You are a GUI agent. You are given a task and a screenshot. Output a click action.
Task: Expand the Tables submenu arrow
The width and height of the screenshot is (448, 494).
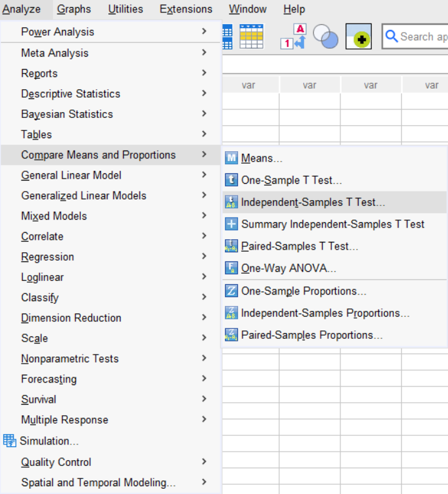point(204,134)
